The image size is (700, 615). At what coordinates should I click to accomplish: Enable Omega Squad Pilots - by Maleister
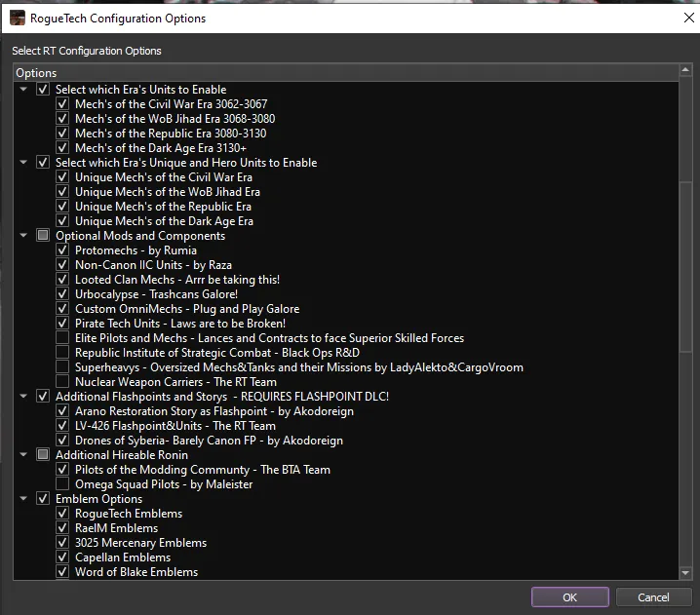click(x=62, y=483)
